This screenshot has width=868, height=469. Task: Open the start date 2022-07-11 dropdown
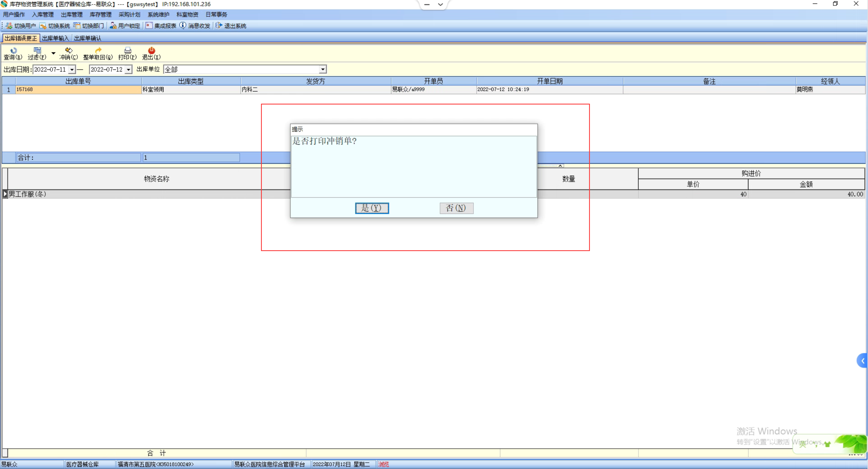(x=72, y=70)
